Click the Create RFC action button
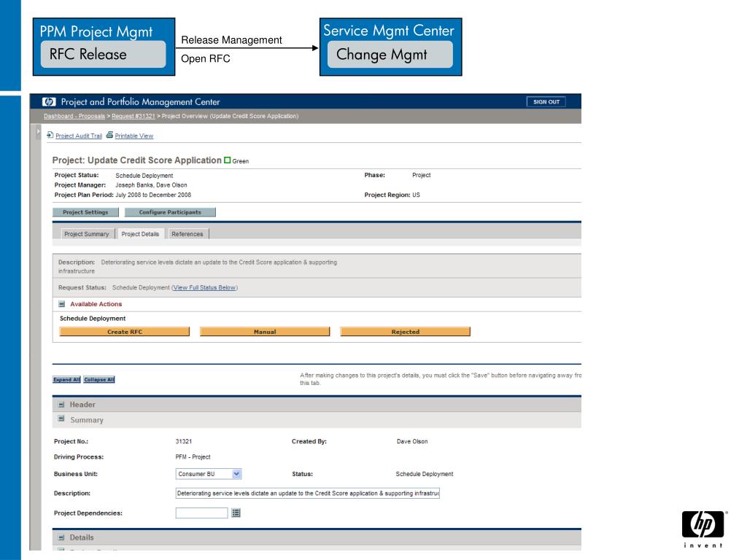Screen dimensions: 747x560 pyautogui.click(x=124, y=332)
